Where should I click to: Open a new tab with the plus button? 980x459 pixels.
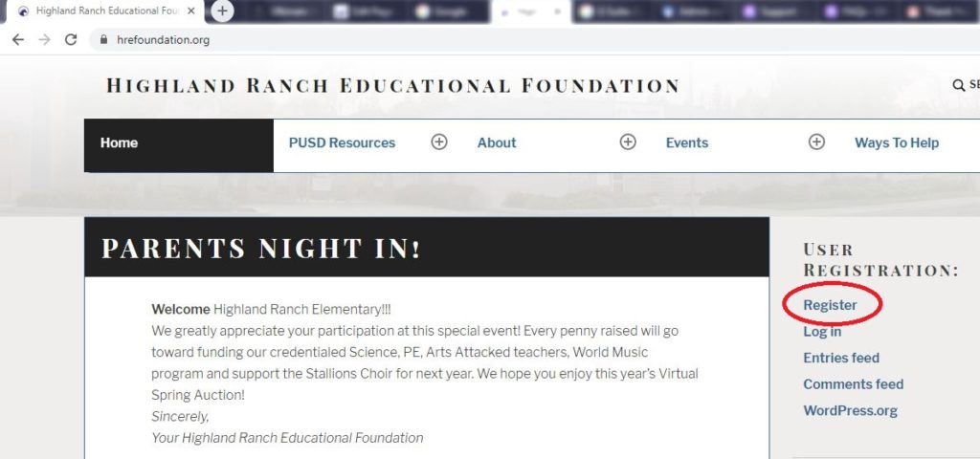tap(222, 11)
